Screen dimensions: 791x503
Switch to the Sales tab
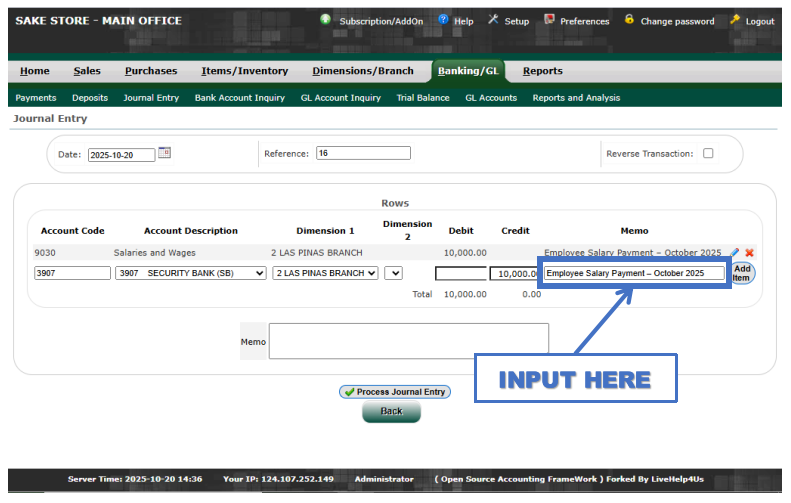pos(87,71)
